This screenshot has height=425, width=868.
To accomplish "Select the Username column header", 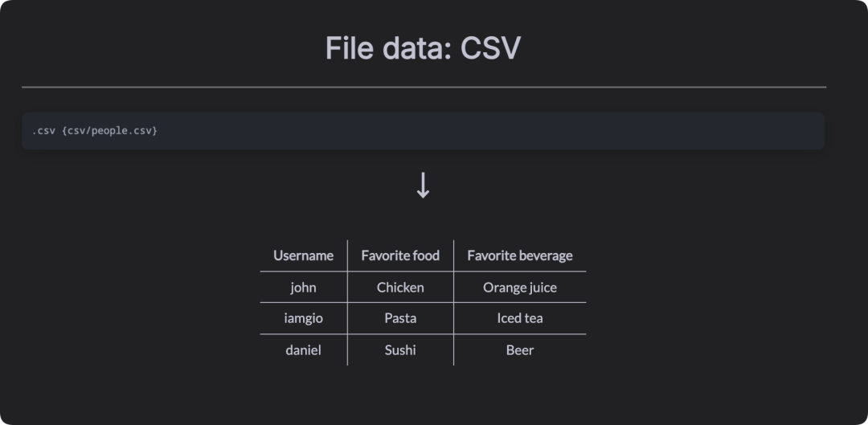I will (303, 255).
